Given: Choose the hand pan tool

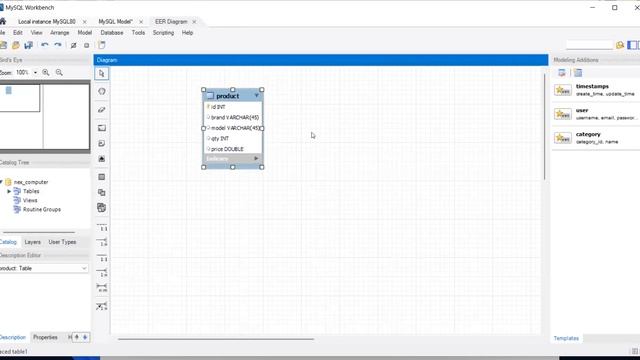Looking at the screenshot, I should [x=102, y=91].
